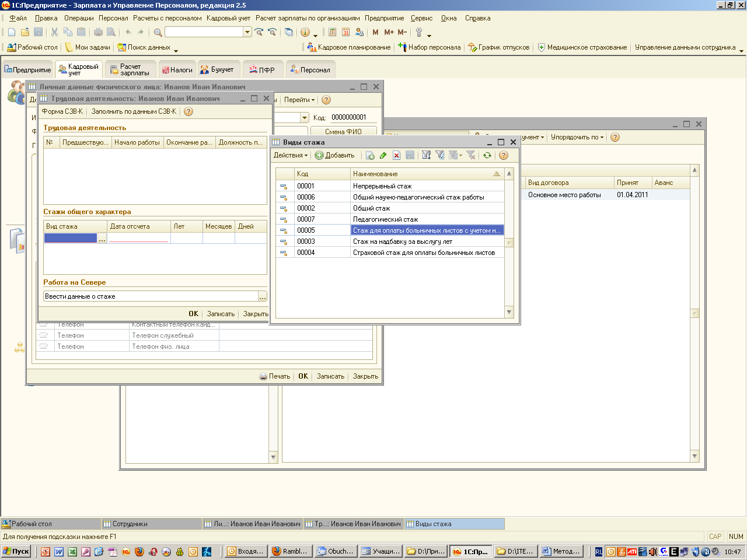The width and height of the screenshot is (747, 560).
Task: Switch to the Налоги tab
Action: tap(177, 69)
